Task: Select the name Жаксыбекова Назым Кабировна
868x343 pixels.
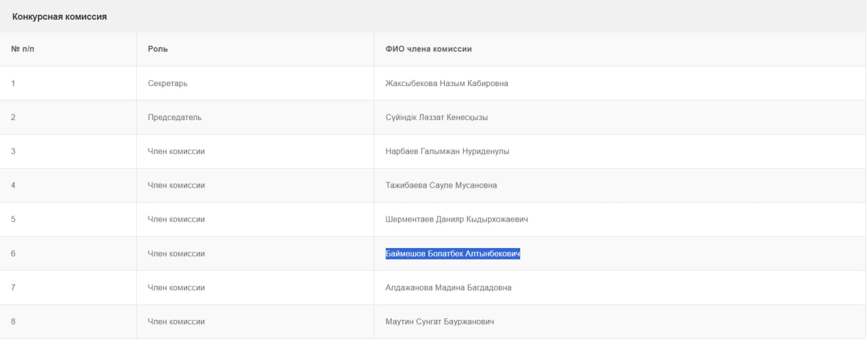Action: (x=446, y=83)
